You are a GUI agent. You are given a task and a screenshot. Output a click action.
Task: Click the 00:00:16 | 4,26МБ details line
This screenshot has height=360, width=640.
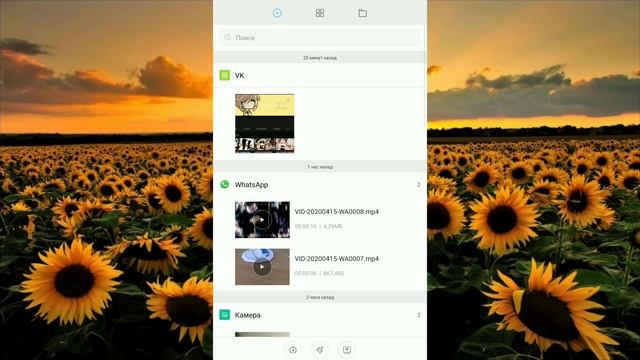(x=319, y=226)
